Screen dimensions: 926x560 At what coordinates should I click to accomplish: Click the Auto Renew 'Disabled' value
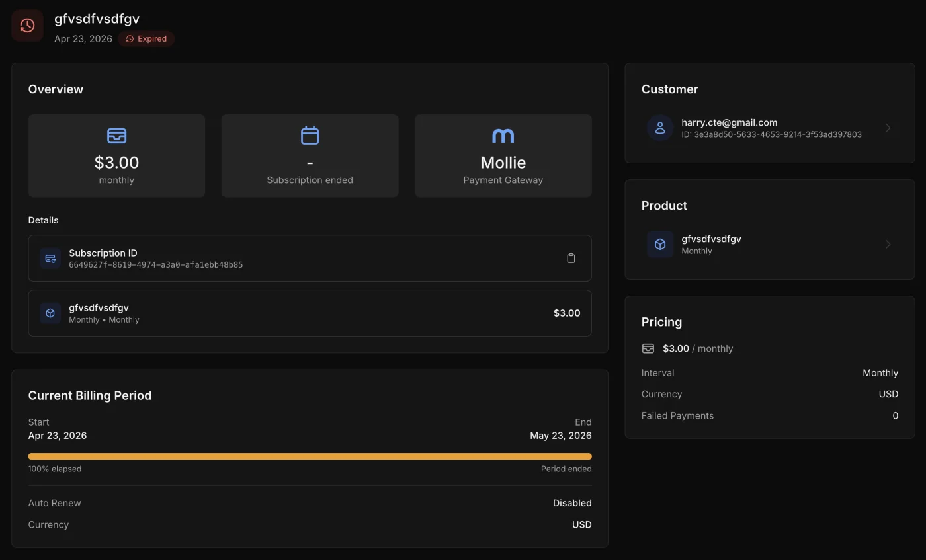[x=572, y=503]
